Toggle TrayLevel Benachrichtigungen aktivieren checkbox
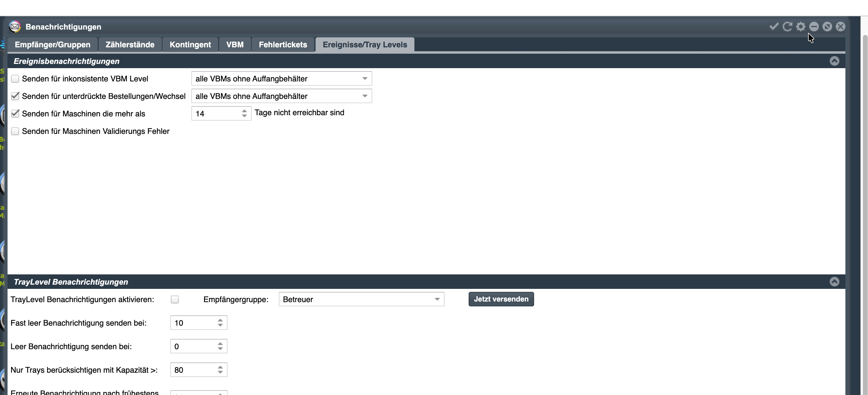868x395 pixels. (x=175, y=299)
